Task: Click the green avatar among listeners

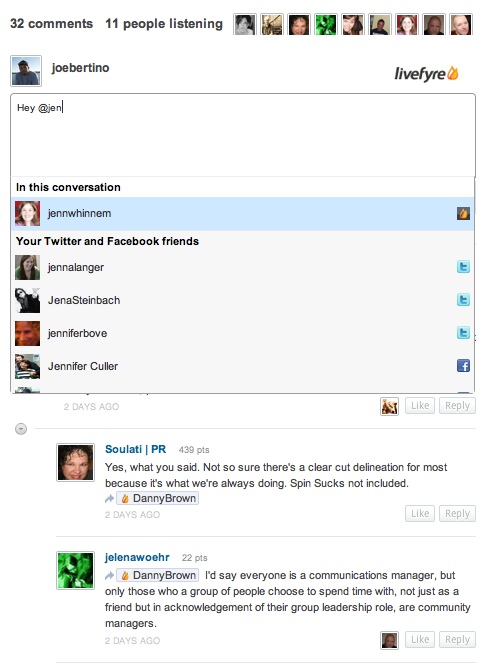Action: pyautogui.click(x=326, y=24)
